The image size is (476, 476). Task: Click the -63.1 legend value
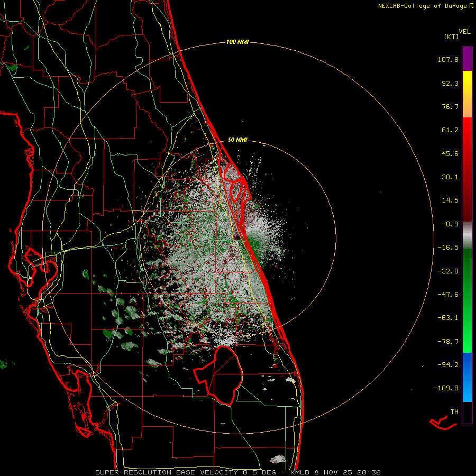pyautogui.click(x=448, y=318)
